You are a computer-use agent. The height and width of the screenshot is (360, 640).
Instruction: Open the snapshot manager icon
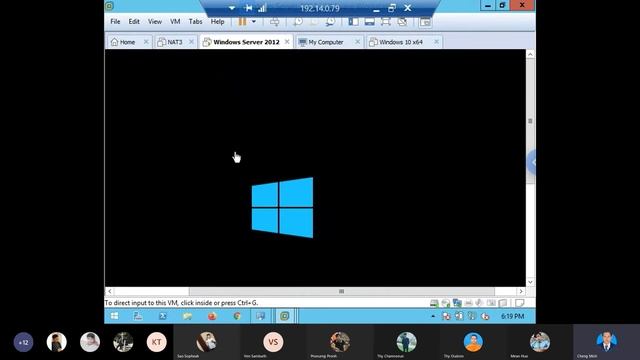coord(330,22)
